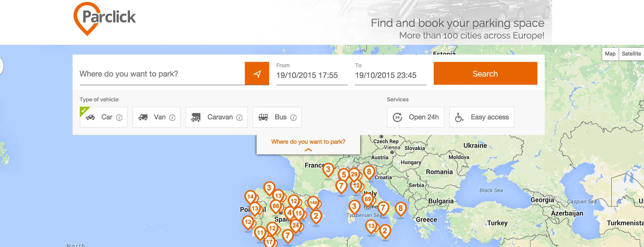This screenshot has height=247, width=644.
Task: Collapse the 'Where do you want to park?' panel
Action: tap(308, 145)
